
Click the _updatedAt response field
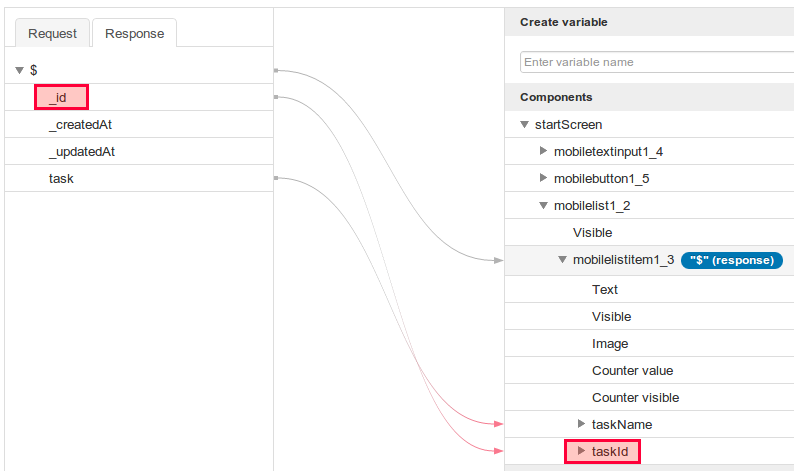(88, 152)
